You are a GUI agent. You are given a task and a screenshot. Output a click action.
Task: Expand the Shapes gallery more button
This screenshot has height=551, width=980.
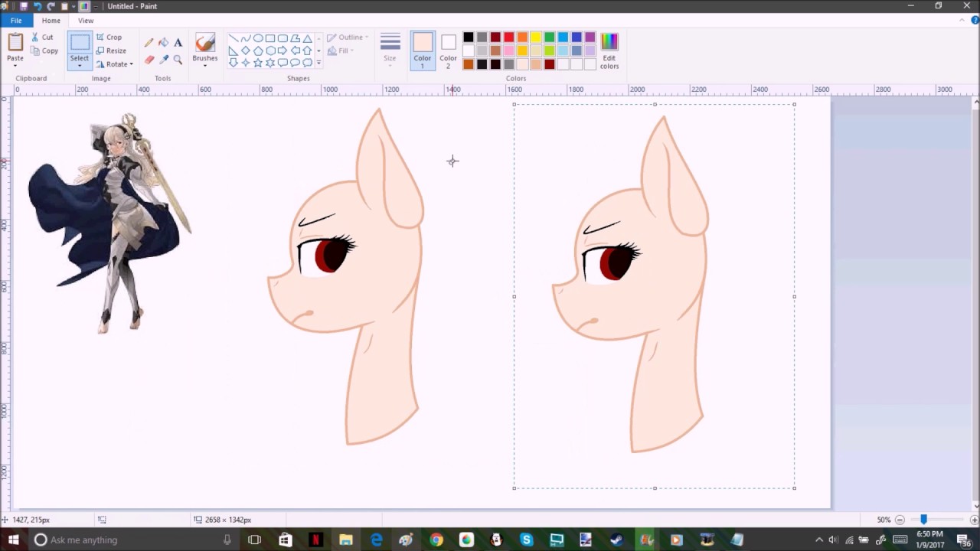coord(318,63)
